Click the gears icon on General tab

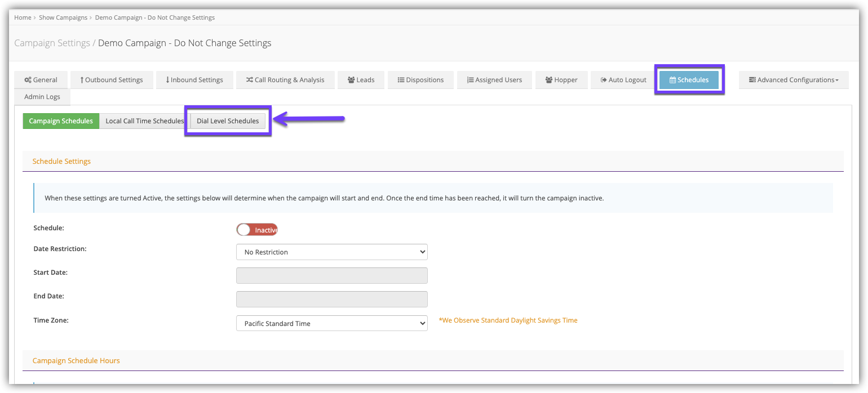(28, 80)
